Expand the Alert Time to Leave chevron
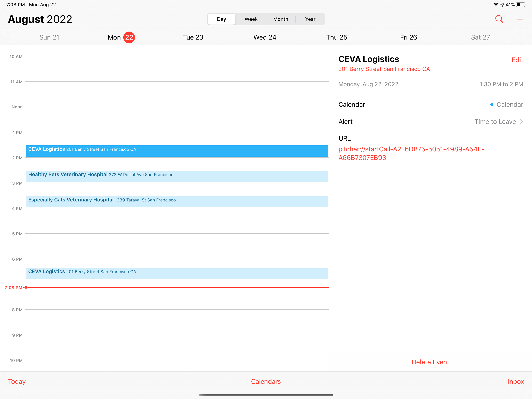Viewport: 532px width, 399px height. pos(521,122)
